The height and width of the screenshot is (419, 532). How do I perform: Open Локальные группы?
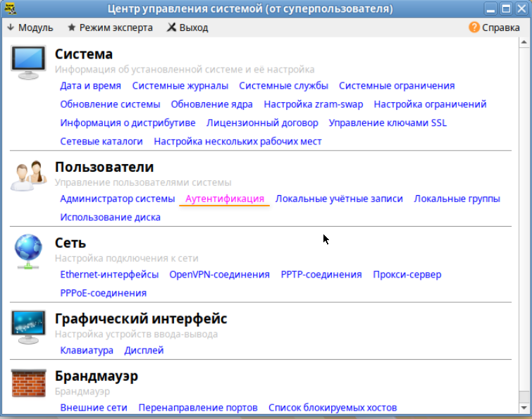(457, 199)
